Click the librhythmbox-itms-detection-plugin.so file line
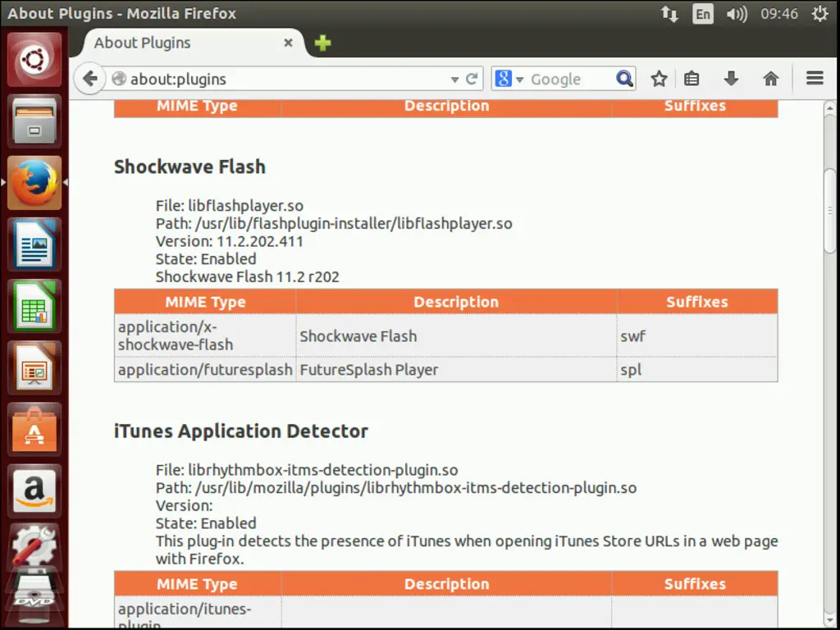840x630 pixels. (307, 470)
